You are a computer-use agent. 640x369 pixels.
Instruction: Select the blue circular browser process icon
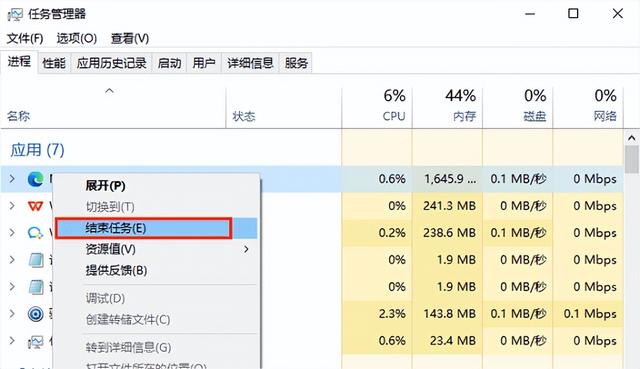(x=36, y=314)
